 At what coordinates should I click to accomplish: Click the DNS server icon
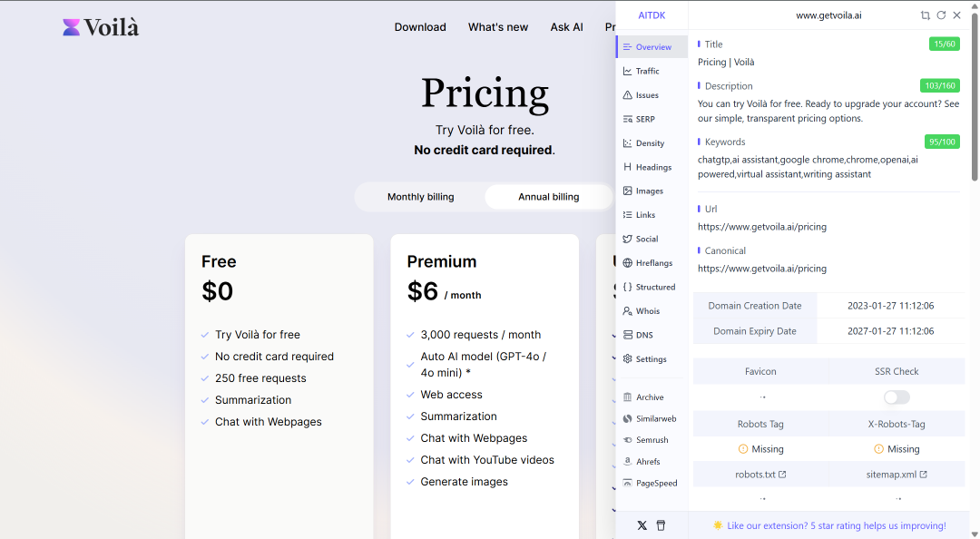click(628, 335)
